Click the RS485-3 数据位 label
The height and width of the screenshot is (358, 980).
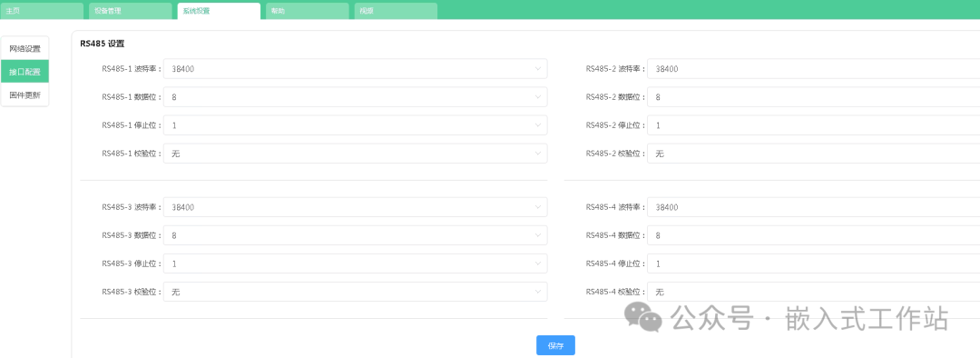click(131, 235)
